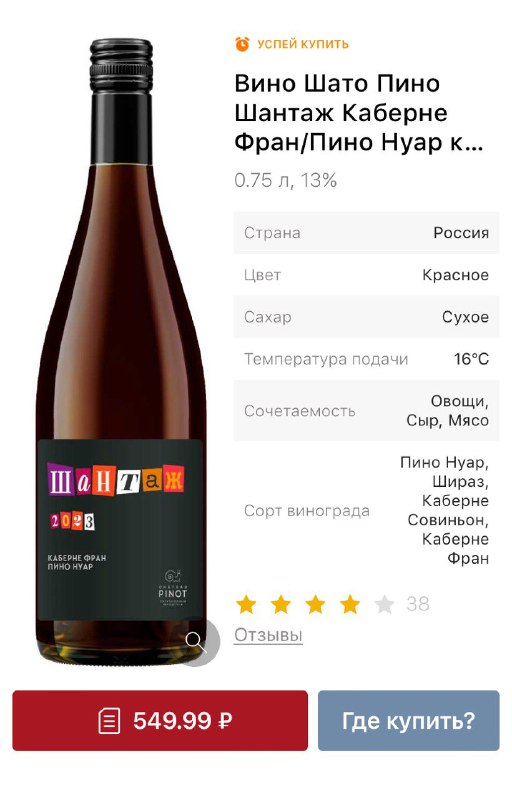Viewport: 512px width, 800px height.
Task: Select the Сахар Сухое row
Action: [x=366, y=317]
